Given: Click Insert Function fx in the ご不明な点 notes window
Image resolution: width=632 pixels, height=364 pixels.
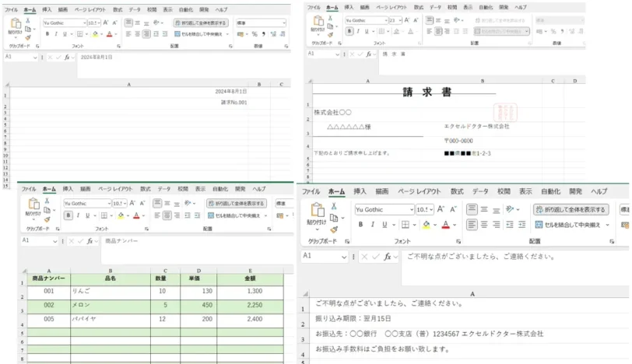Looking at the screenshot, I should pyautogui.click(x=388, y=257).
